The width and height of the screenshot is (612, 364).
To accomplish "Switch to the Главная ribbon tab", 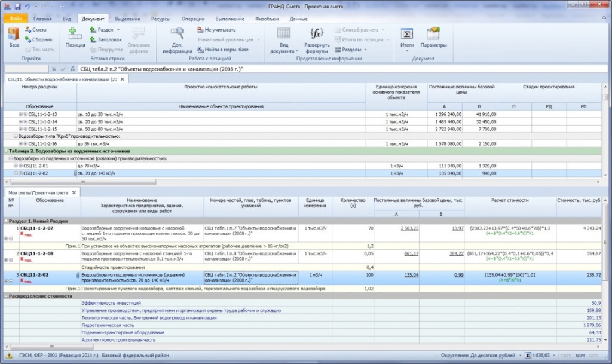I will point(42,19).
